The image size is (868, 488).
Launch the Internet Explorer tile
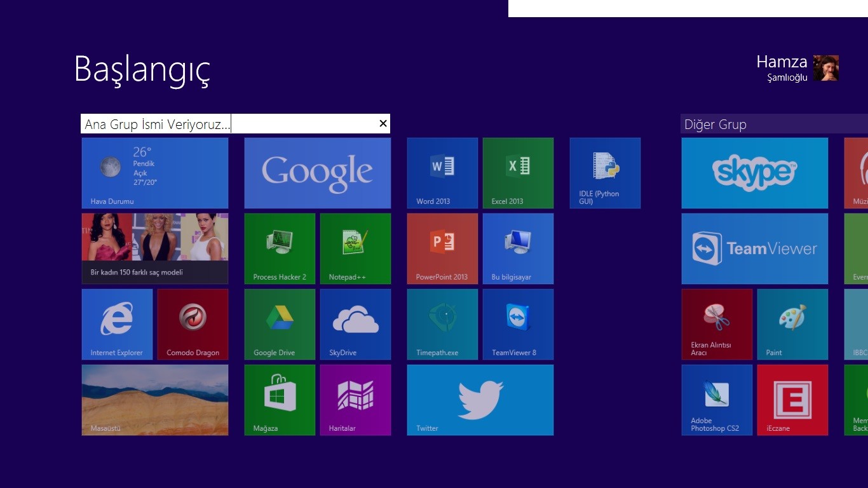pos(117,324)
